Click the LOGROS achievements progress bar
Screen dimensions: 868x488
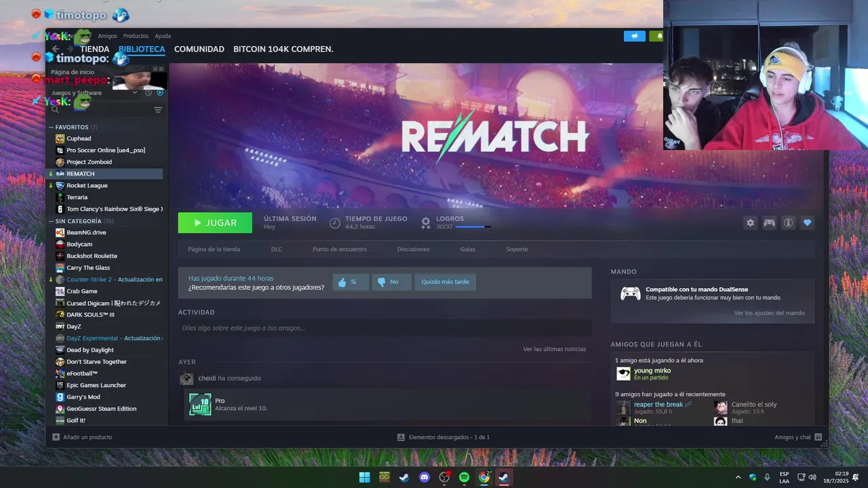[x=473, y=227]
